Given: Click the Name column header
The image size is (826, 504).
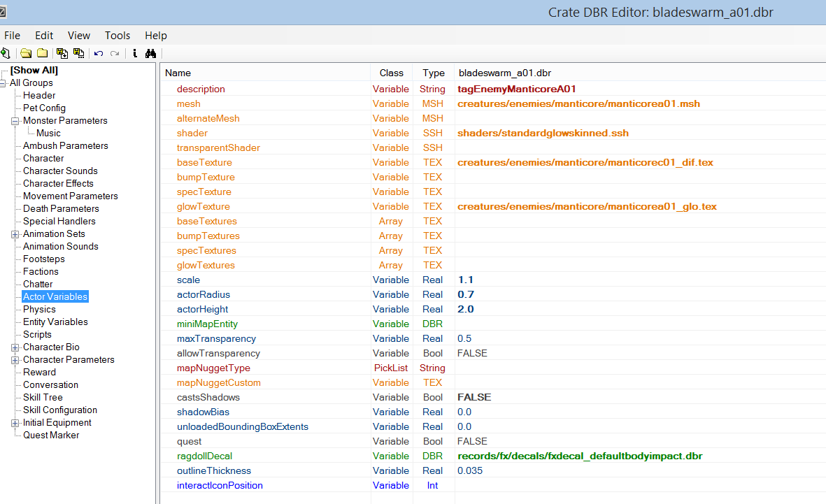Looking at the screenshot, I should click(266, 73).
